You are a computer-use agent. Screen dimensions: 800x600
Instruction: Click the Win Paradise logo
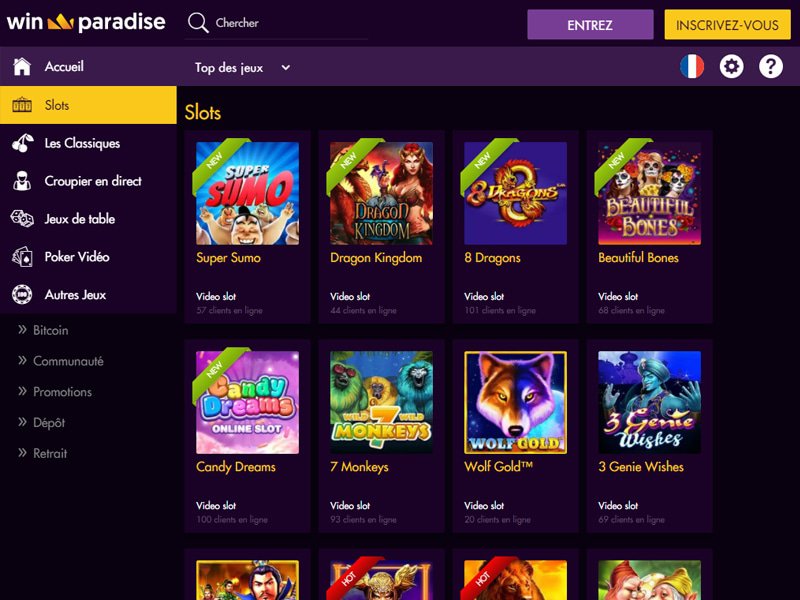point(86,22)
